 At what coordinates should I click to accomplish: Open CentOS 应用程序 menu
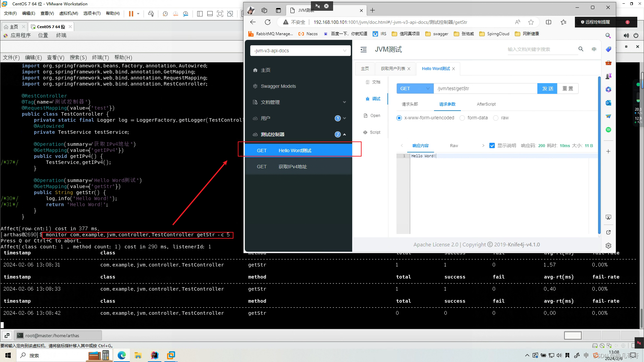tap(20, 35)
